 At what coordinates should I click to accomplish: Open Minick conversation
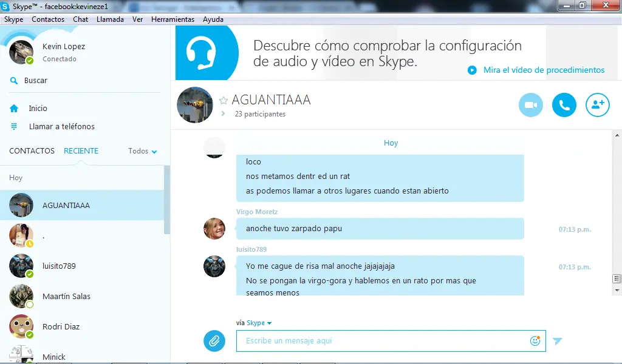[x=82, y=354]
